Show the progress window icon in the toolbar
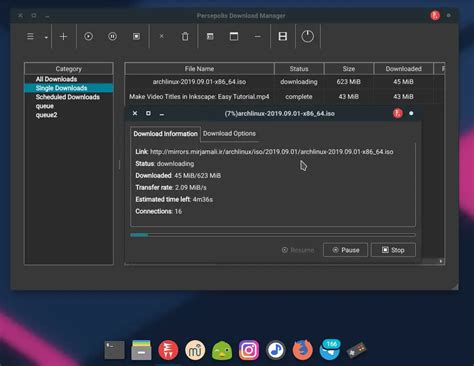 [x=234, y=36]
